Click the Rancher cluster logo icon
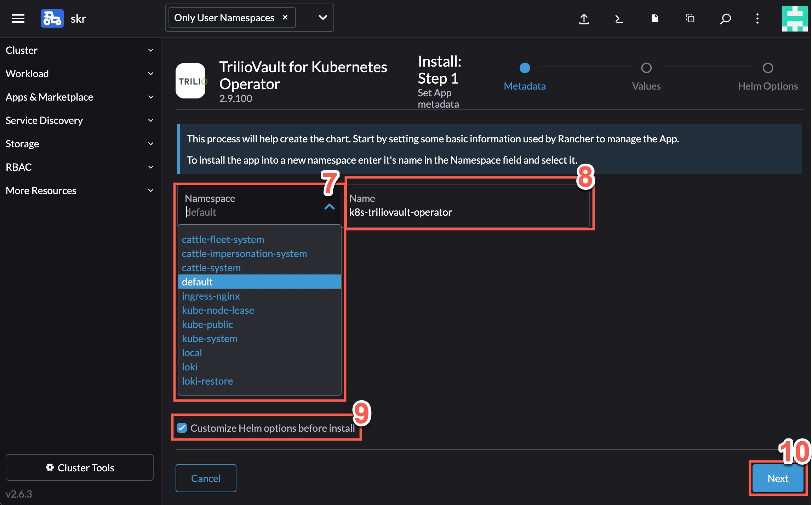Screen dimensions: 812x505 tap(52, 18)
